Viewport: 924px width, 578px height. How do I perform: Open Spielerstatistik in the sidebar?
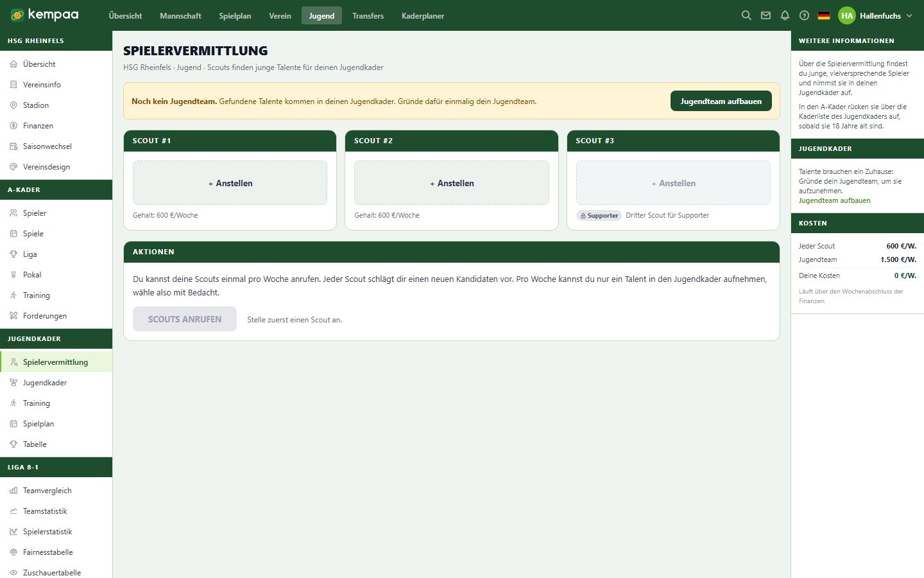(x=56, y=532)
